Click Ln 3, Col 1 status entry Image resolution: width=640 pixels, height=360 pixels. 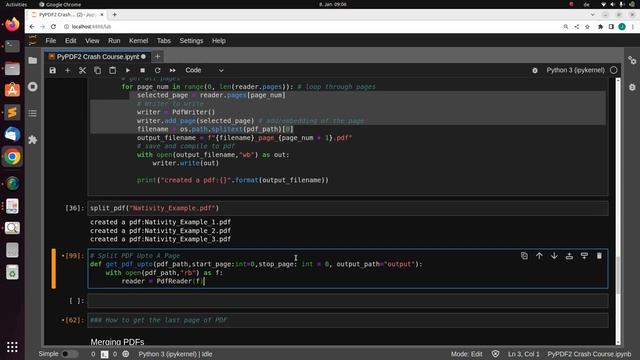tap(524, 354)
